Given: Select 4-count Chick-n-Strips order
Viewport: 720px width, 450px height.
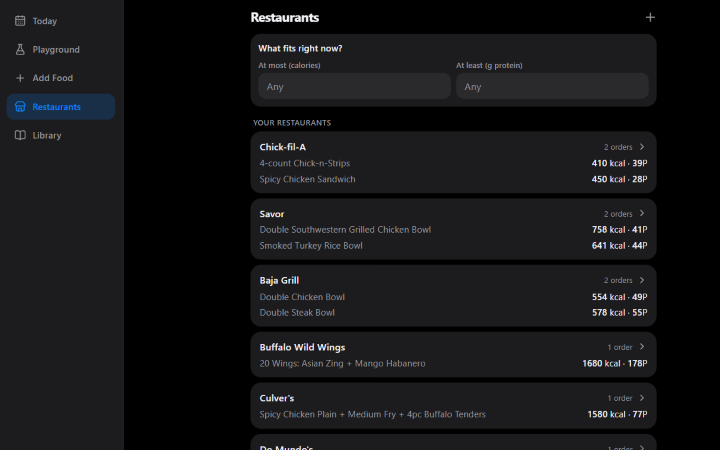Looking at the screenshot, I should [x=304, y=163].
